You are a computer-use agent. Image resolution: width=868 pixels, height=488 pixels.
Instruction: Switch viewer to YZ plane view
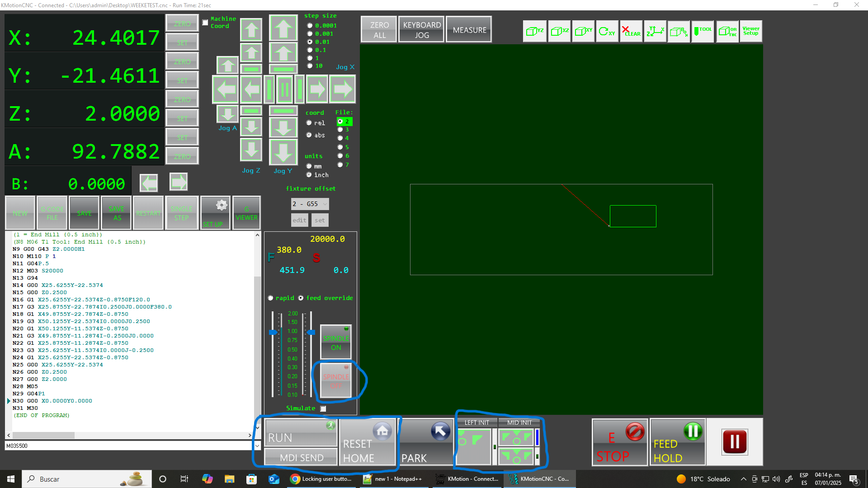[x=535, y=31]
